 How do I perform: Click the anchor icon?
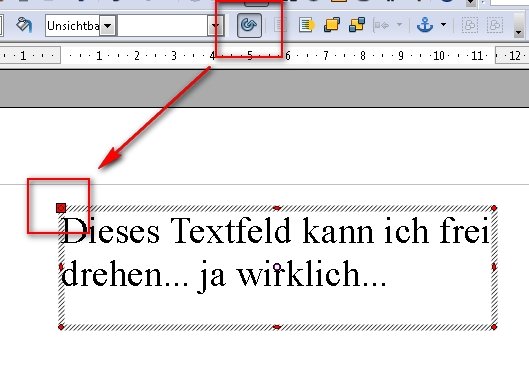425,25
